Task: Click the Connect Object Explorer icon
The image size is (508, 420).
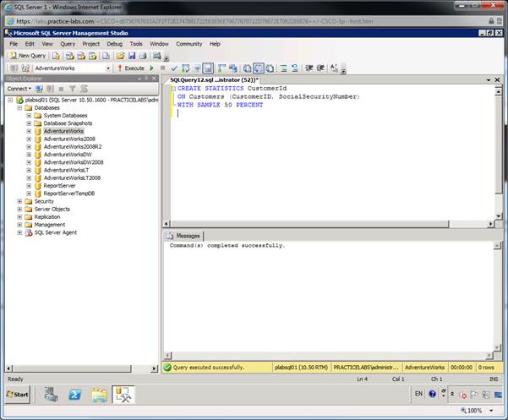Action: click(x=39, y=89)
